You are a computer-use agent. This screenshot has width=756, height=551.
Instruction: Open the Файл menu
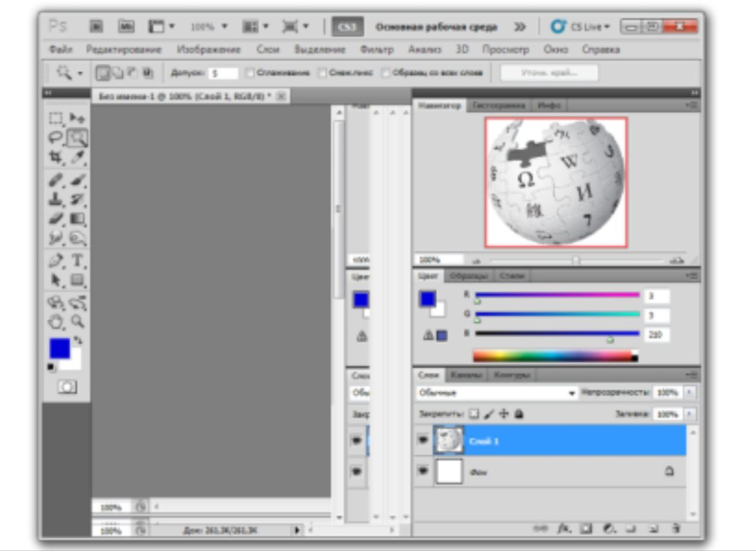click(x=61, y=50)
